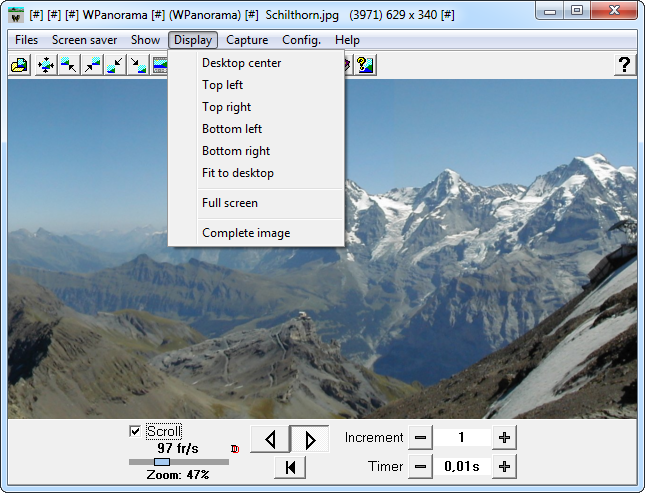The height and width of the screenshot is (493, 645).
Task: Choose Top right in Display menu
Action: [256, 107]
